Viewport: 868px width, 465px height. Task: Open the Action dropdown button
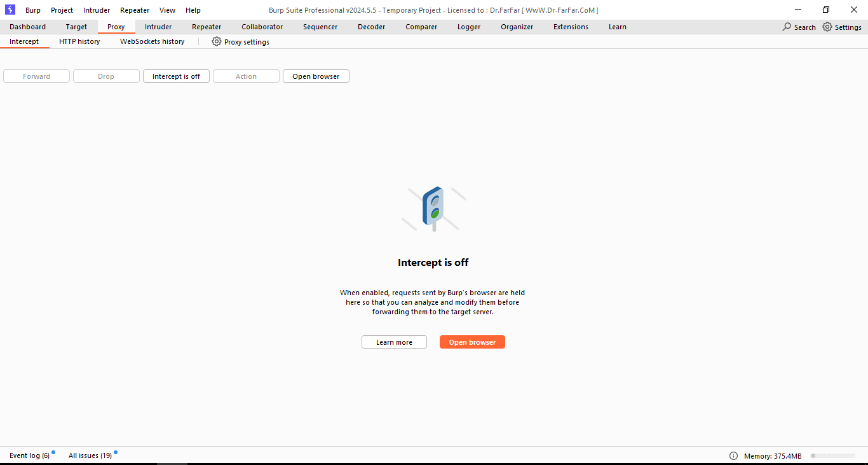pos(246,76)
